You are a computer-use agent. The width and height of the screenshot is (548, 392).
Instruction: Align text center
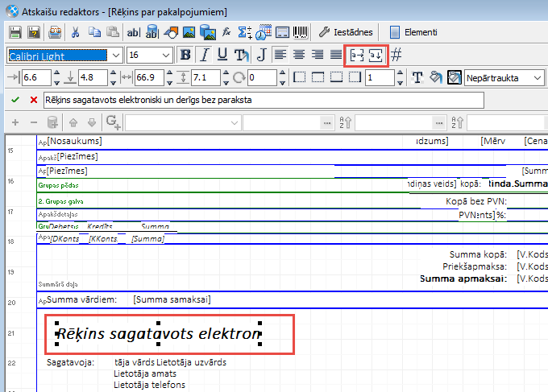(299, 55)
